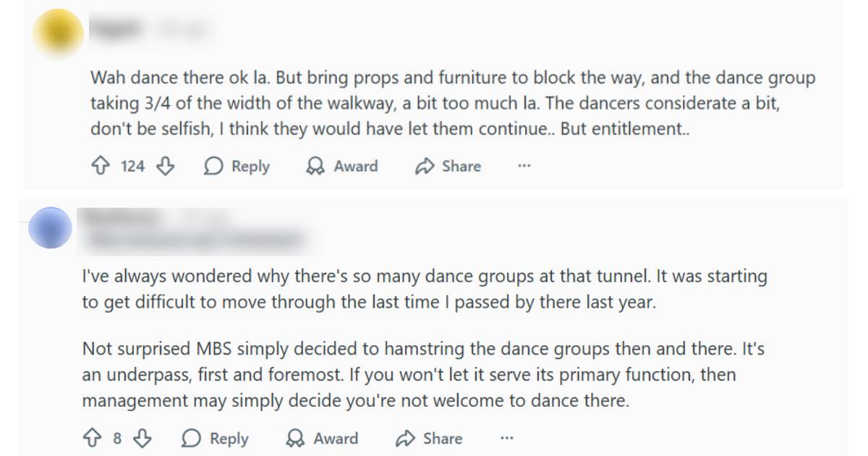868x456 pixels.
Task: Click the second commenter's blurred flair text
Action: [192, 238]
